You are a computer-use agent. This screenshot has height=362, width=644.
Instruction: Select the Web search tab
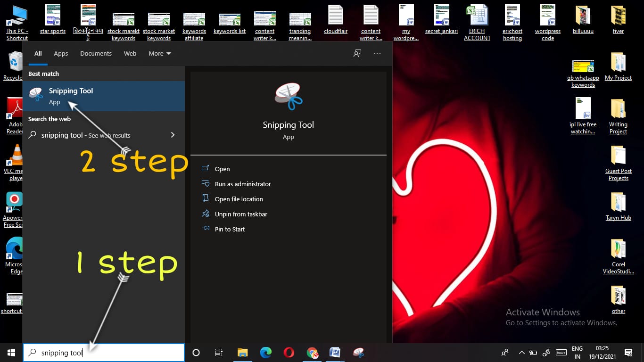[130, 53]
